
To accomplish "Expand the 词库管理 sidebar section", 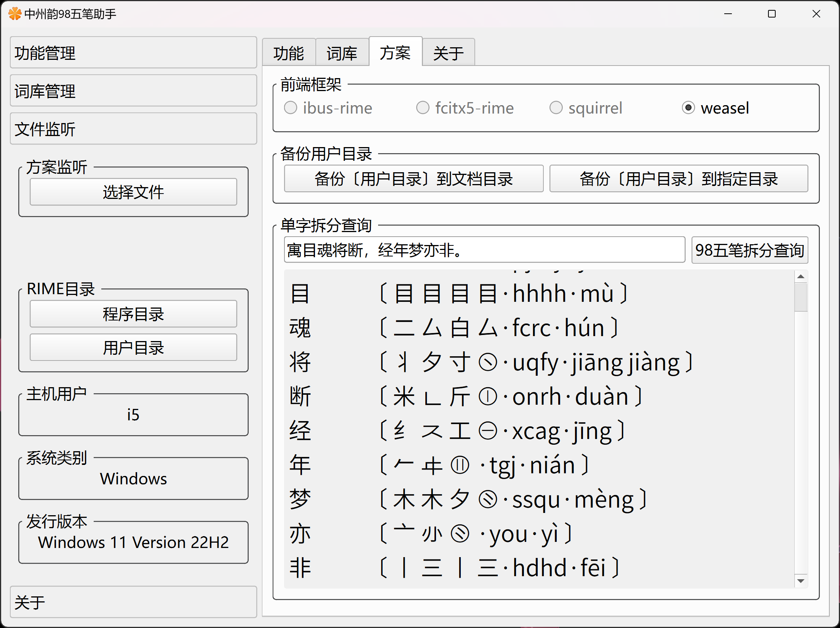I will (x=133, y=91).
